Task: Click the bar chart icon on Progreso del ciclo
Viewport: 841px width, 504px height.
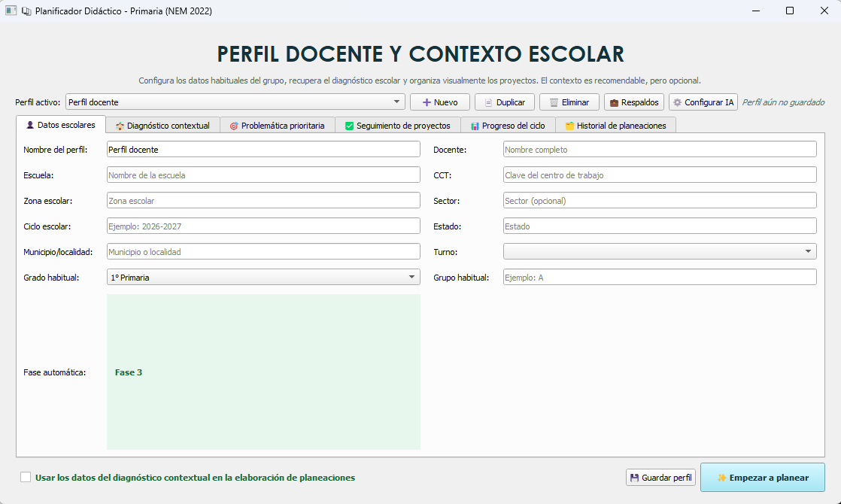Action: (x=475, y=126)
